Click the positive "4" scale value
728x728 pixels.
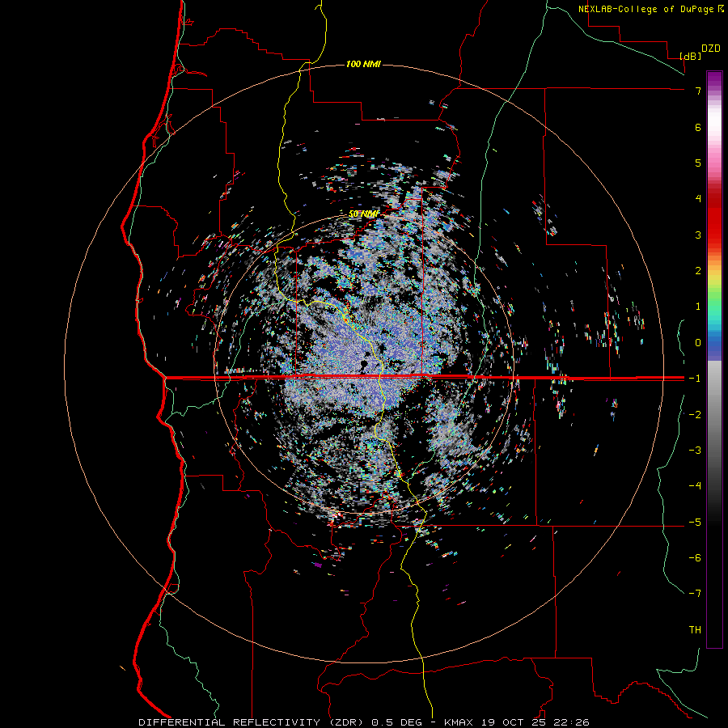(x=698, y=199)
